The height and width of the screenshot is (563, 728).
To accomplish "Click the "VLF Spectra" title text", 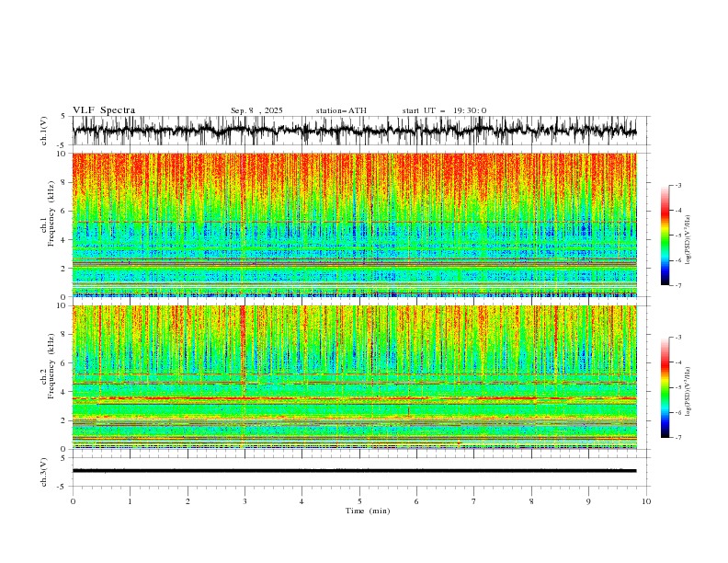I will pos(104,110).
